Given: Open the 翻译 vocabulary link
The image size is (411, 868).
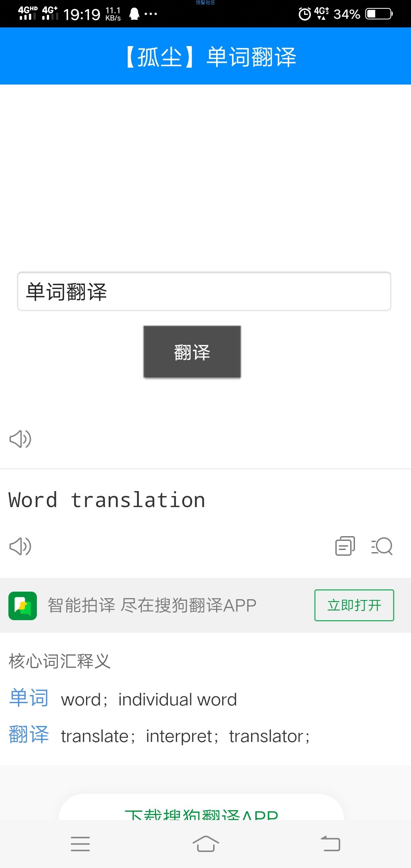Looking at the screenshot, I should 29,734.
